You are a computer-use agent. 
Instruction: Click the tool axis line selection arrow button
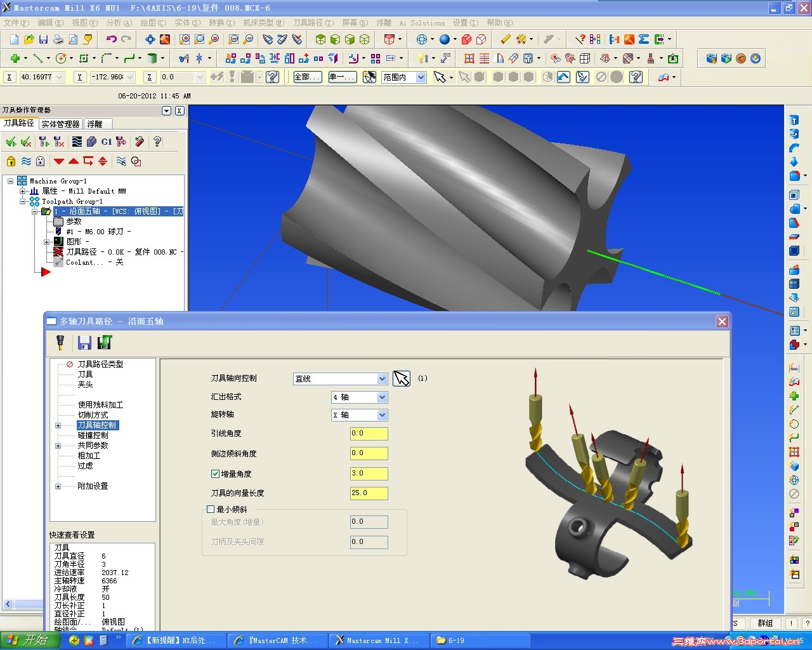pos(402,379)
